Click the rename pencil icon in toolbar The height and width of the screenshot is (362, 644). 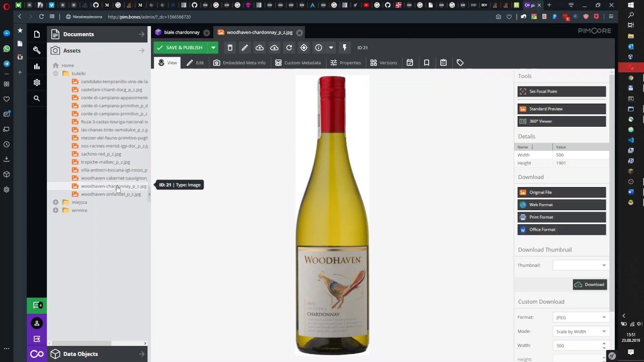(245, 48)
